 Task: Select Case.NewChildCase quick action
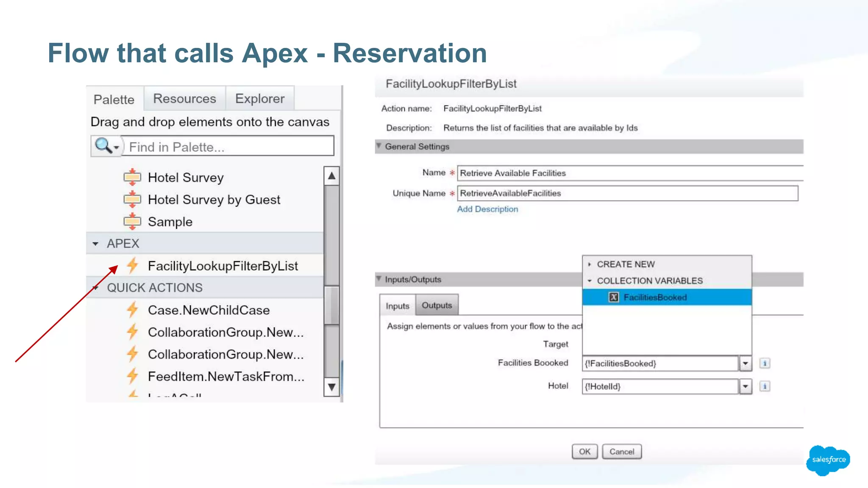coord(209,310)
